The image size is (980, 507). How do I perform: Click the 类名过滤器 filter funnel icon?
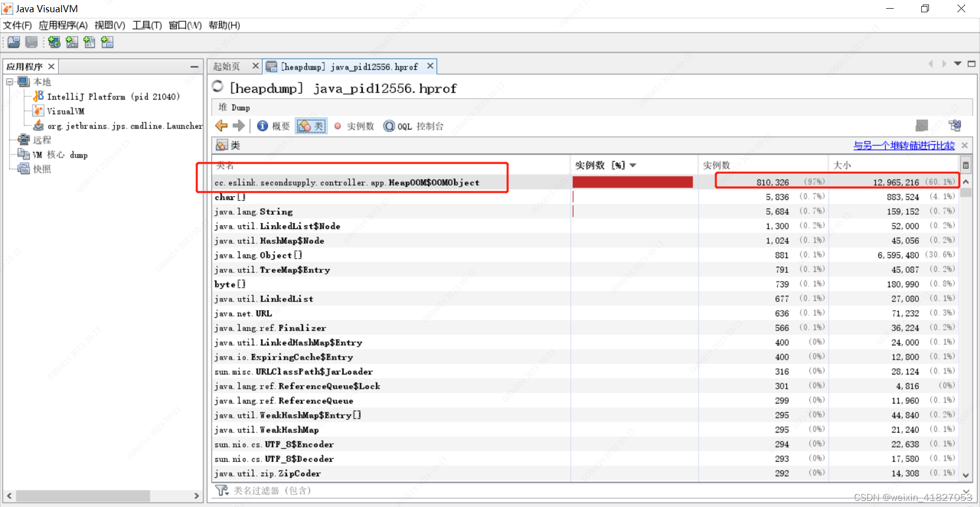tap(222, 491)
